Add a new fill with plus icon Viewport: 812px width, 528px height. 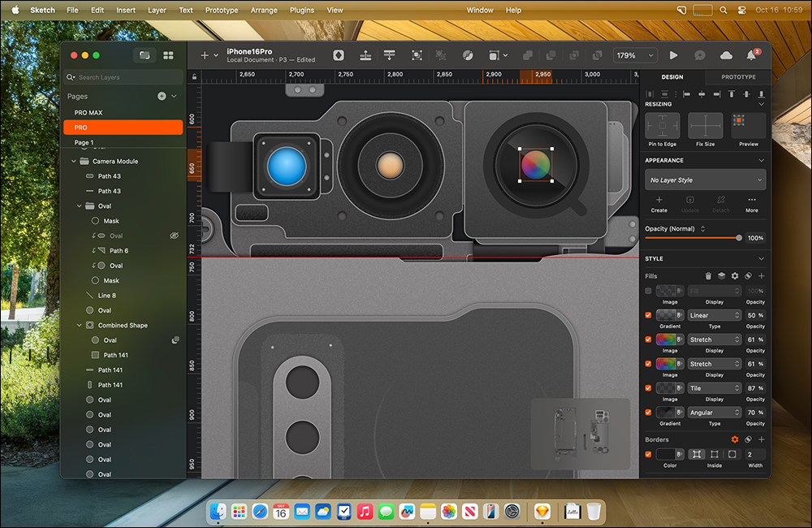[x=762, y=276]
